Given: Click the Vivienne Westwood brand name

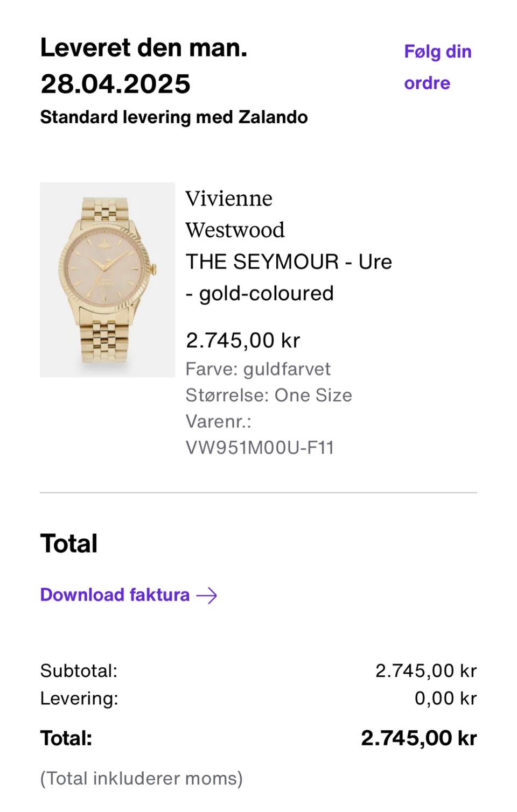Looking at the screenshot, I should [235, 214].
